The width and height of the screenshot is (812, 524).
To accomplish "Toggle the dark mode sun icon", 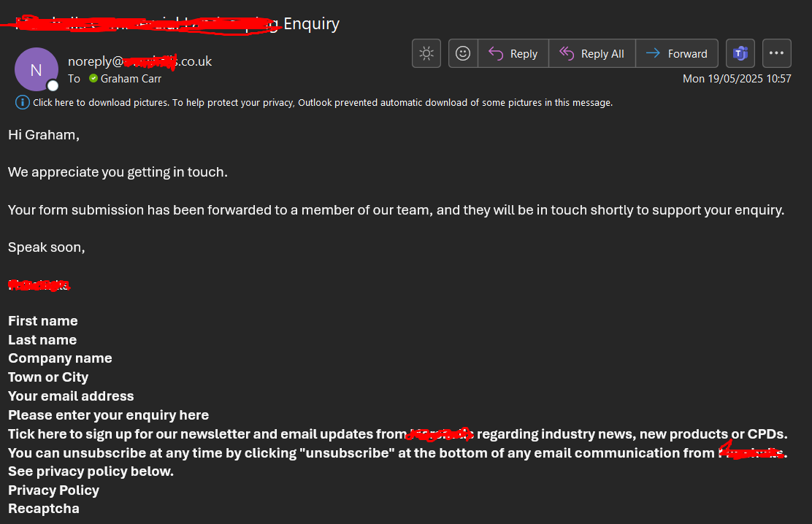I will (x=426, y=53).
